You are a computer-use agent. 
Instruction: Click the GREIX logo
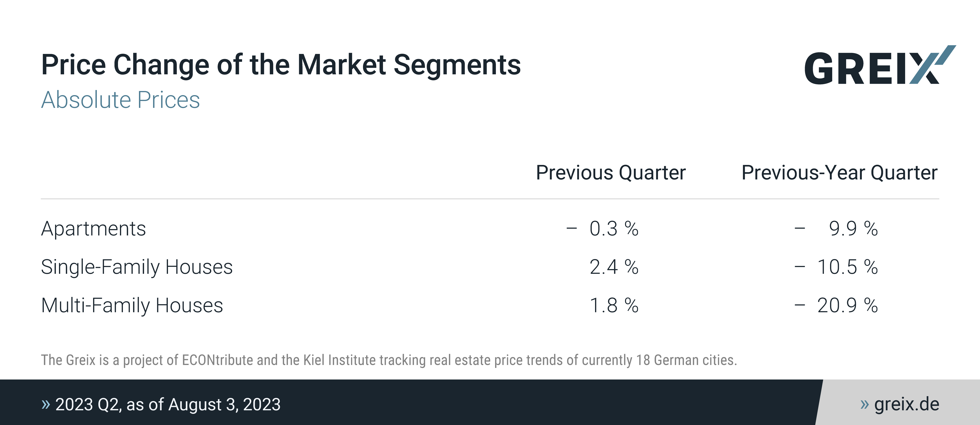871,68
